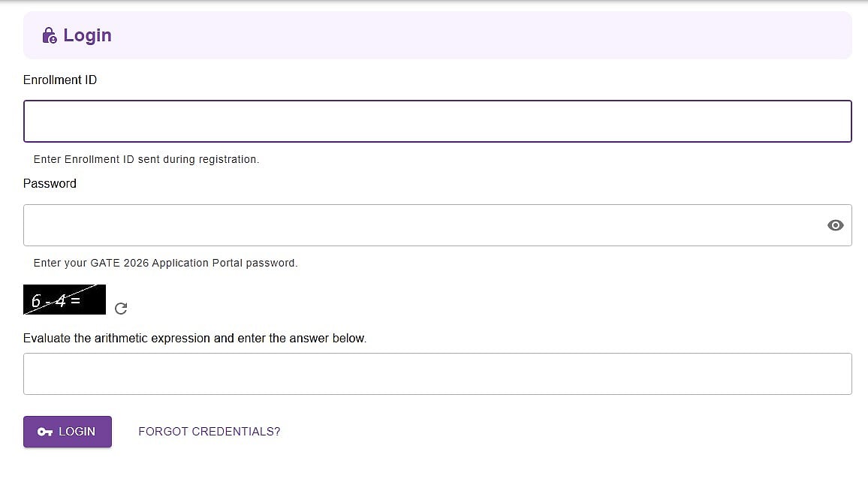Click the digit 6 in the captcha
The image size is (868, 488).
36,301
